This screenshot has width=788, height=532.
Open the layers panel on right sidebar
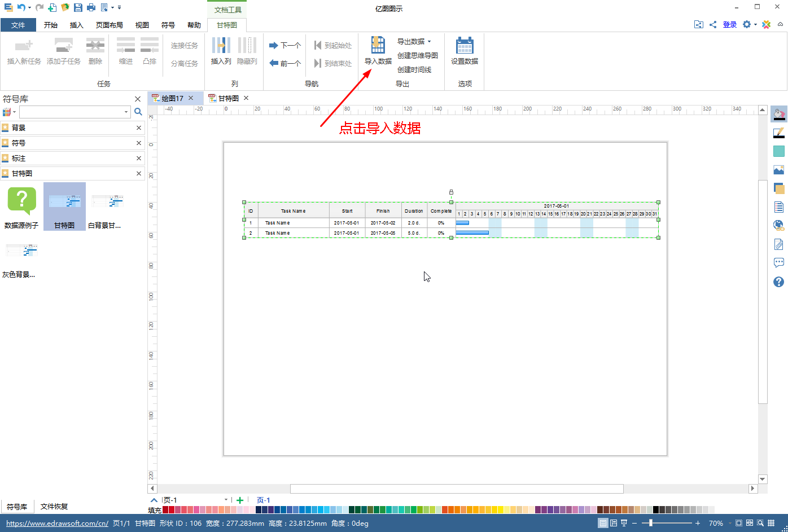779,188
